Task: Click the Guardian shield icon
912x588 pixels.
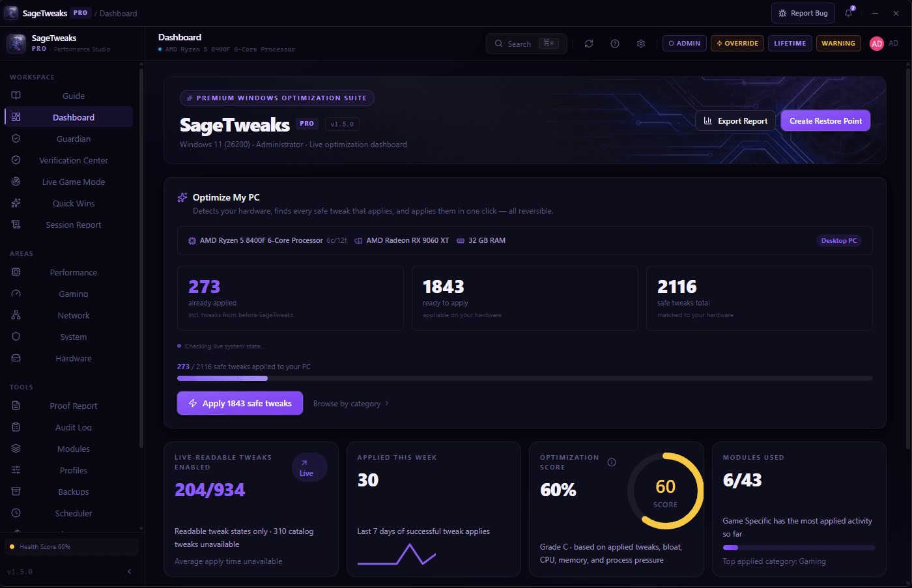Action: click(16, 139)
